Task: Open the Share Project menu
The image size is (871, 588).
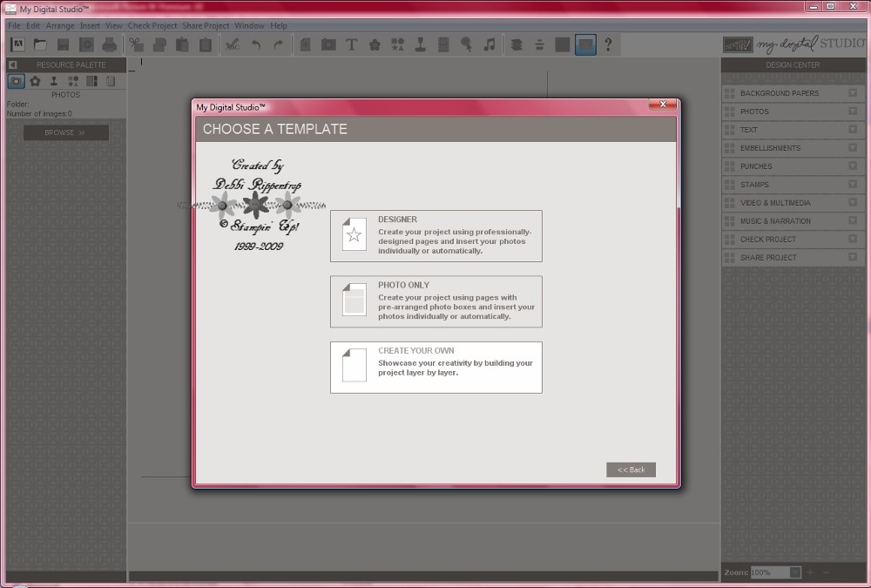Action: [206, 25]
